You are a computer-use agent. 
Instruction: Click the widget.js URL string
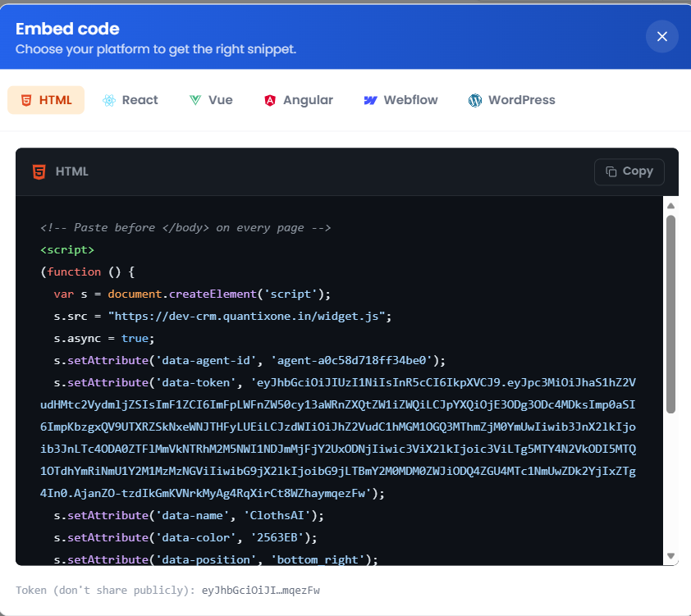click(x=247, y=316)
